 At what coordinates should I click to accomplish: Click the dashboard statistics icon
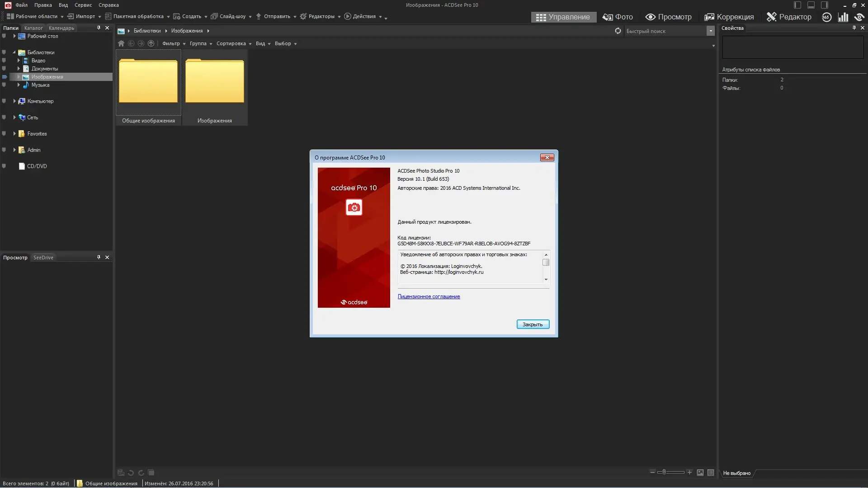[x=843, y=17]
